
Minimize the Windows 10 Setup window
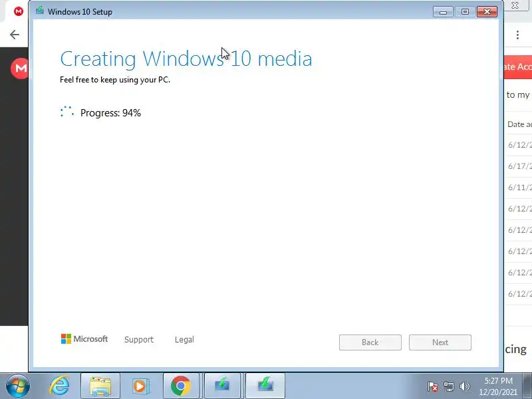pos(443,12)
